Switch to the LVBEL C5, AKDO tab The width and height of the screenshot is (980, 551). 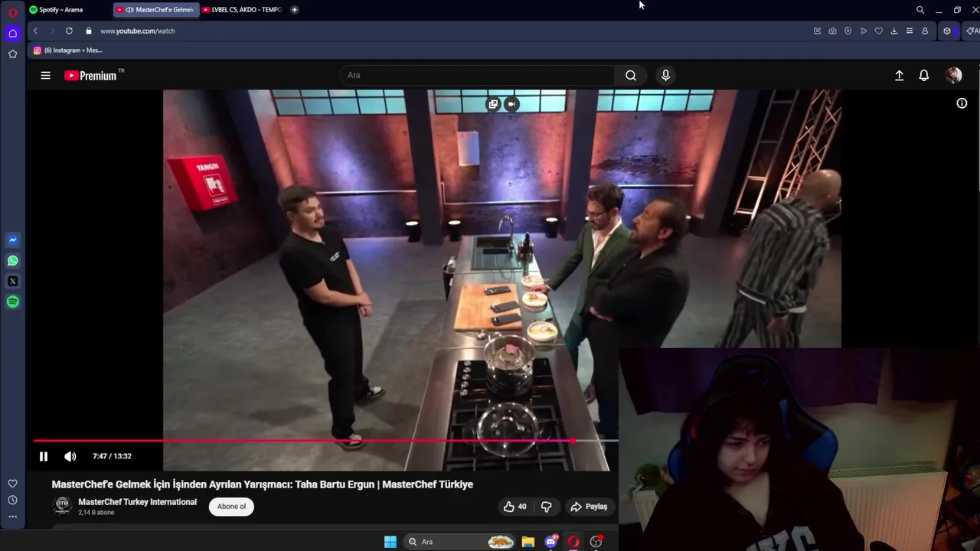(x=243, y=10)
